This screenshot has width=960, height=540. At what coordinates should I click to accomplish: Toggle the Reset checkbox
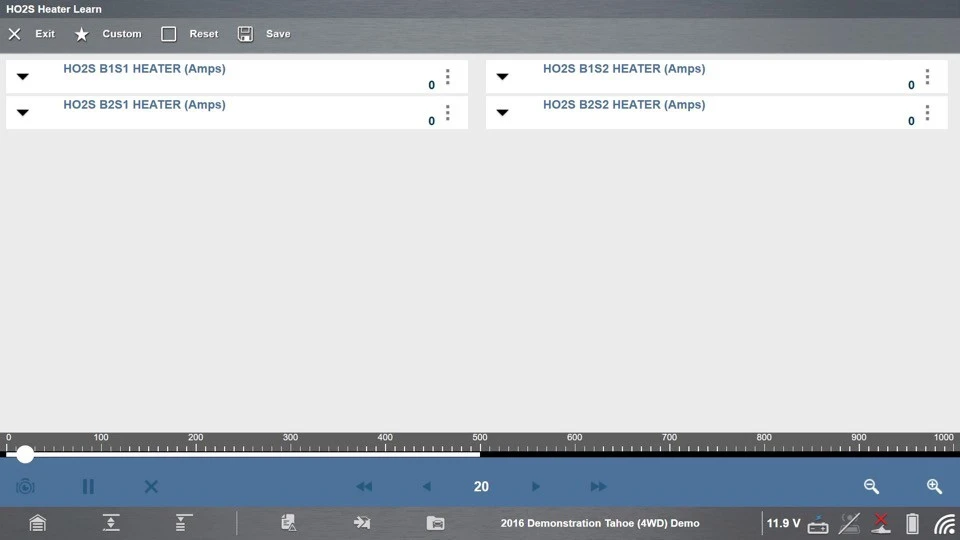(x=169, y=34)
